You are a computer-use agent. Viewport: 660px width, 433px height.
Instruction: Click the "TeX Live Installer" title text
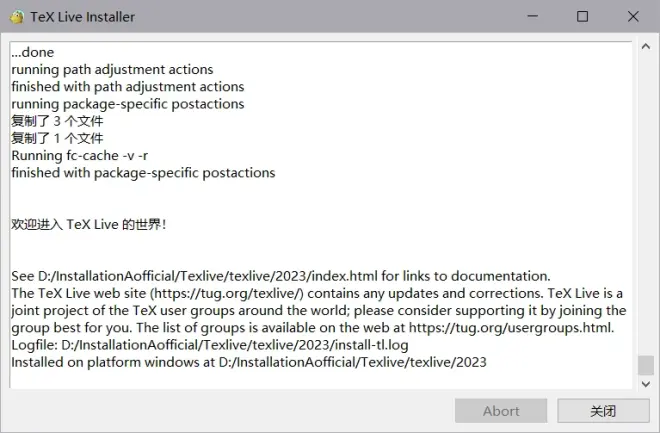point(82,17)
